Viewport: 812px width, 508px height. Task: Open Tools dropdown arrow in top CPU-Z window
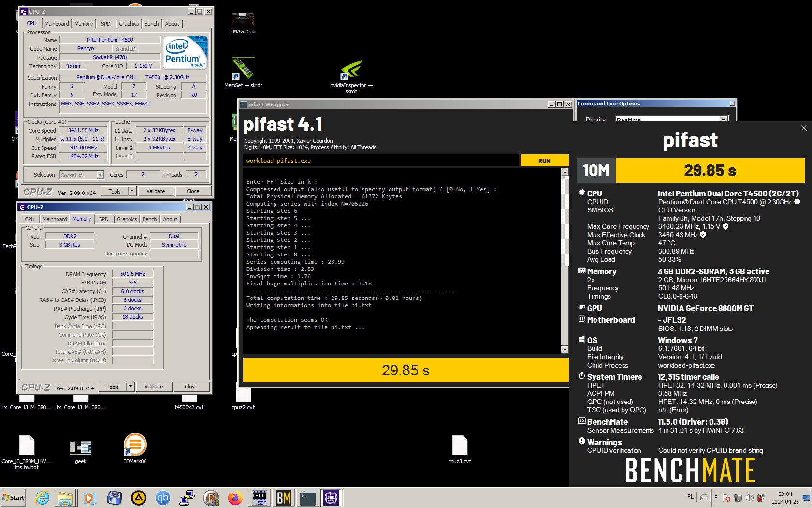click(x=132, y=191)
